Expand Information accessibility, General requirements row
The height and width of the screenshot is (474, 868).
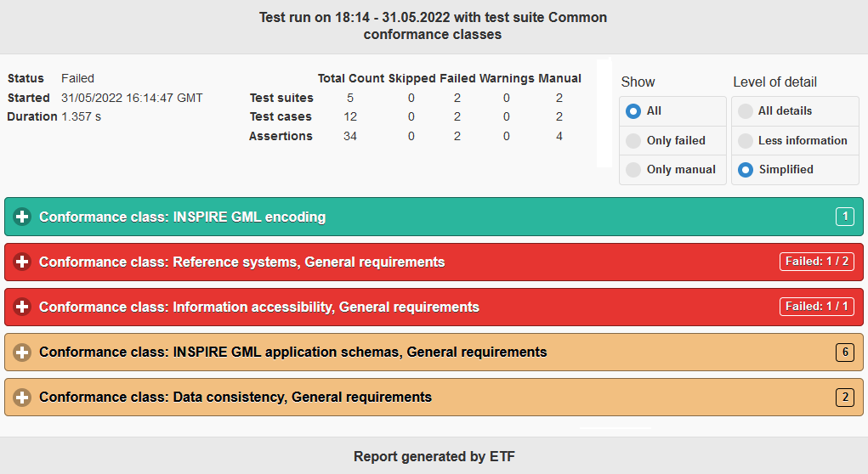tap(434, 307)
